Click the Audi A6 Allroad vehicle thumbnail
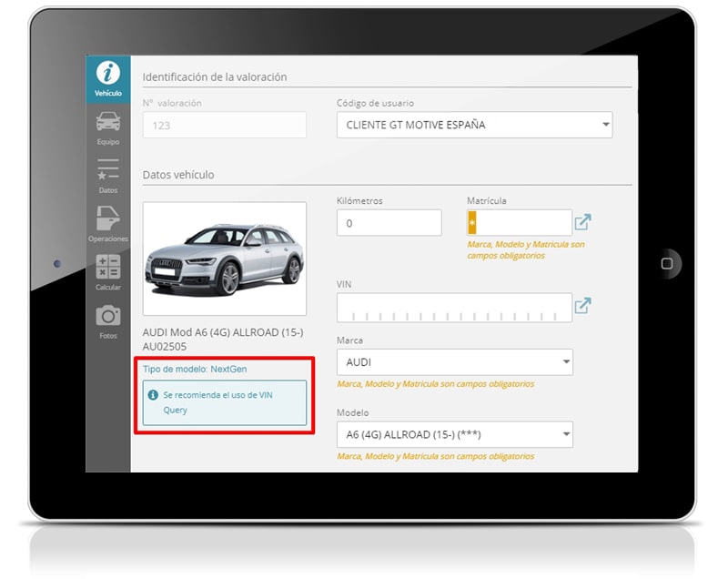This screenshot has height=579, width=728. (x=224, y=259)
